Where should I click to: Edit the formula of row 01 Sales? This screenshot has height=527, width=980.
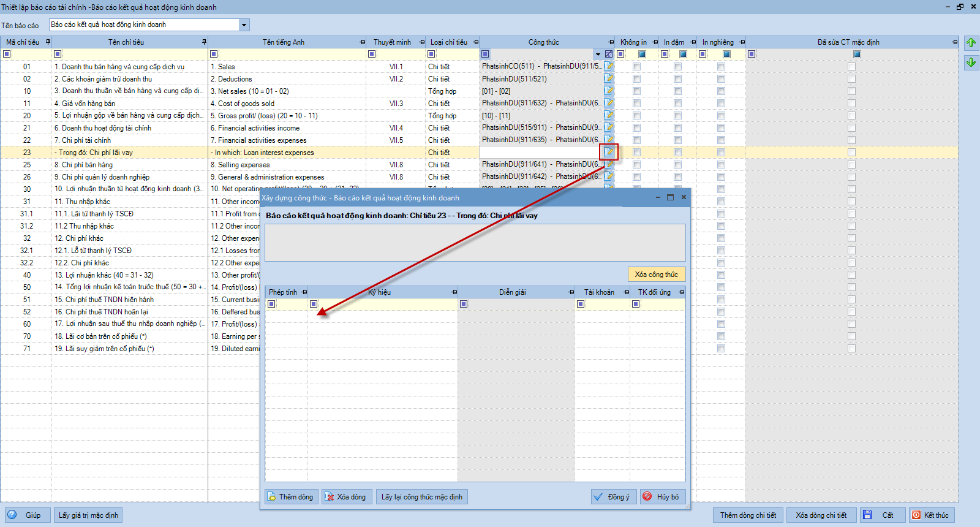tap(609, 66)
